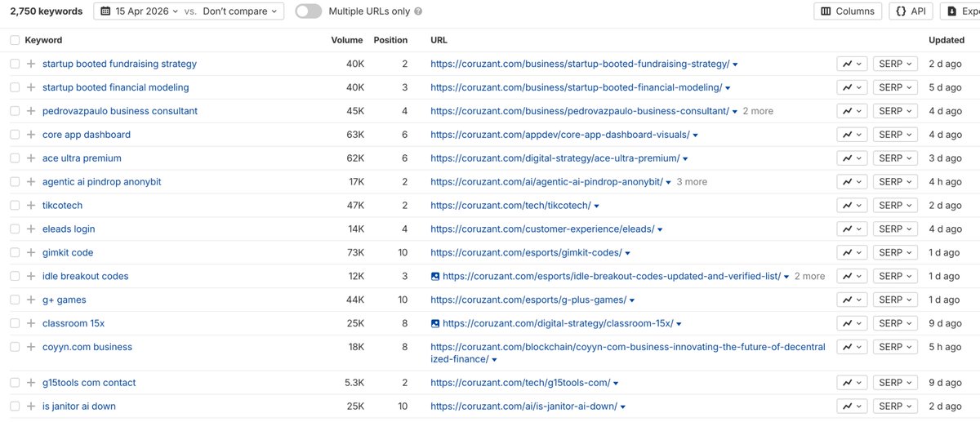Open the keyword link g15tools com contact
Viewport: 980px width, 422px height.
tap(89, 383)
